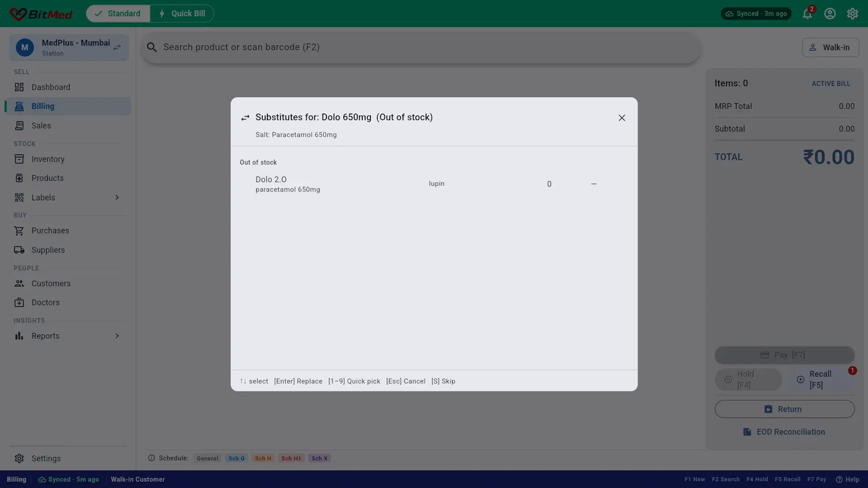The height and width of the screenshot is (488, 868).
Task: Click the Return button
Action: pyautogui.click(x=784, y=409)
